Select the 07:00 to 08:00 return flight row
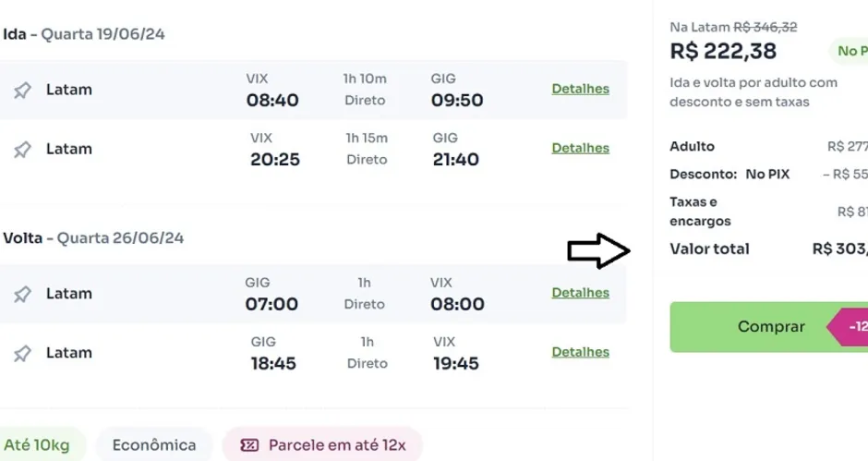Viewport: 868px width, 461px height. pos(313,294)
